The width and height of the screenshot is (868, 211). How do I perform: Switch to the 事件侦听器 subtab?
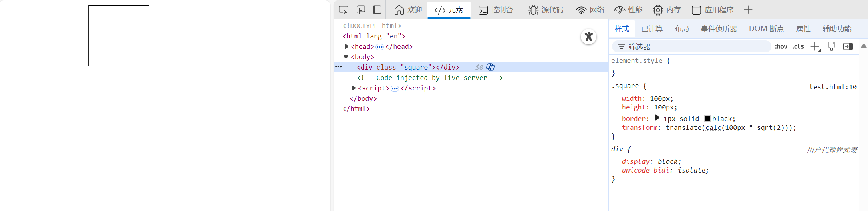click(x=719, y=29)
